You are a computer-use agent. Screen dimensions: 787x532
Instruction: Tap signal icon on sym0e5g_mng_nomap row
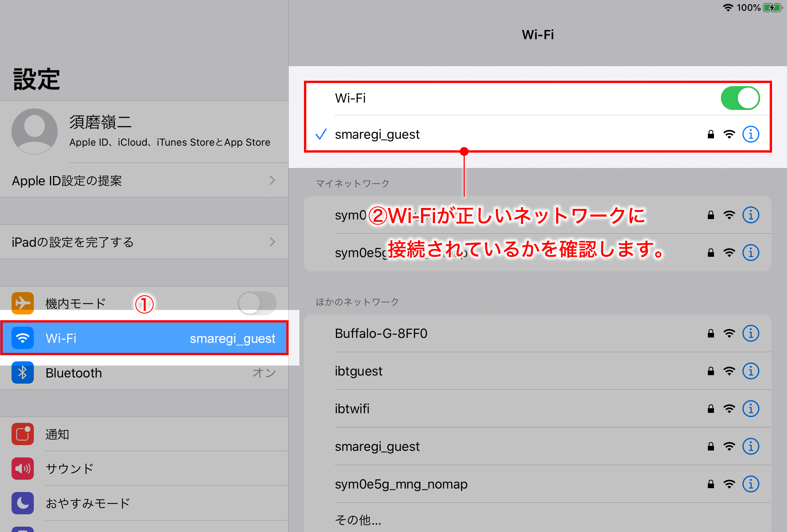click(729, 484)
